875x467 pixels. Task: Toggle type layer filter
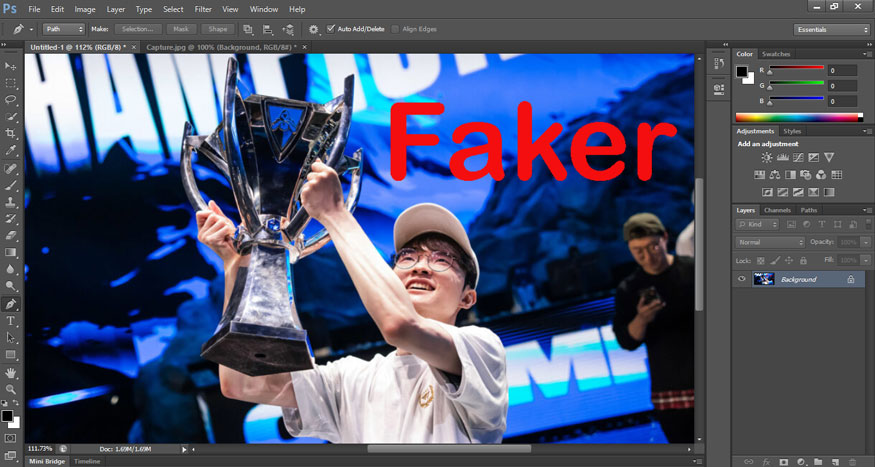822,224
